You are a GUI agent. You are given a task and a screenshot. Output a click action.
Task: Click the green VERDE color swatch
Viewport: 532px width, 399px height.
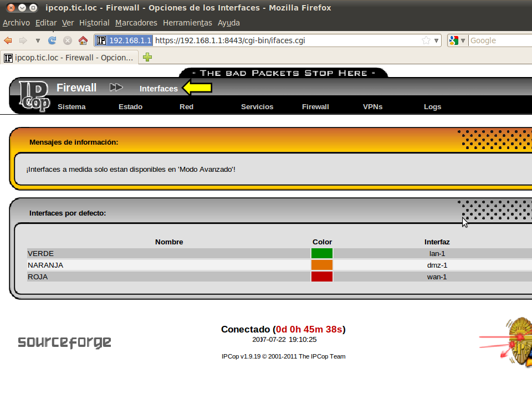coord(322,253)
